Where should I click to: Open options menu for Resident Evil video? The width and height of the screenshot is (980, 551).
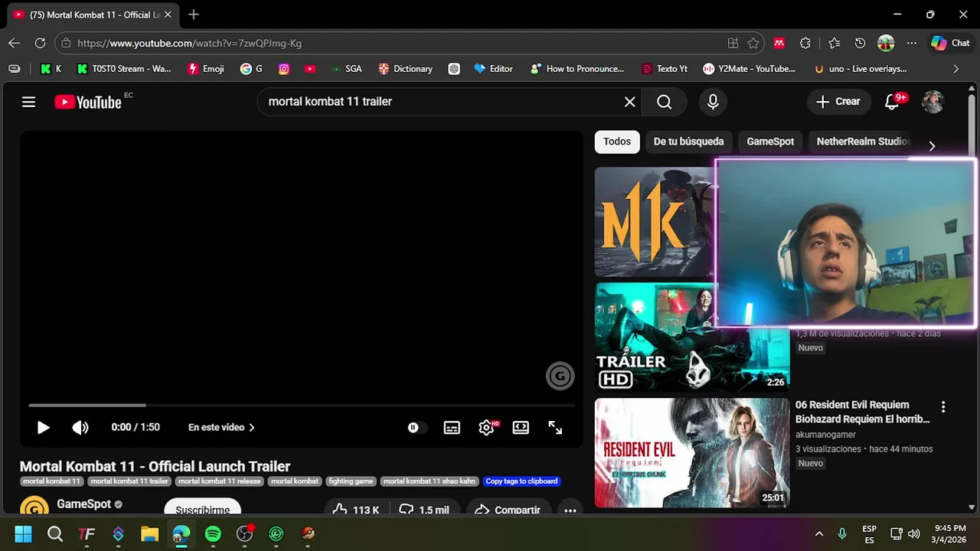click(x=943, y=407)
